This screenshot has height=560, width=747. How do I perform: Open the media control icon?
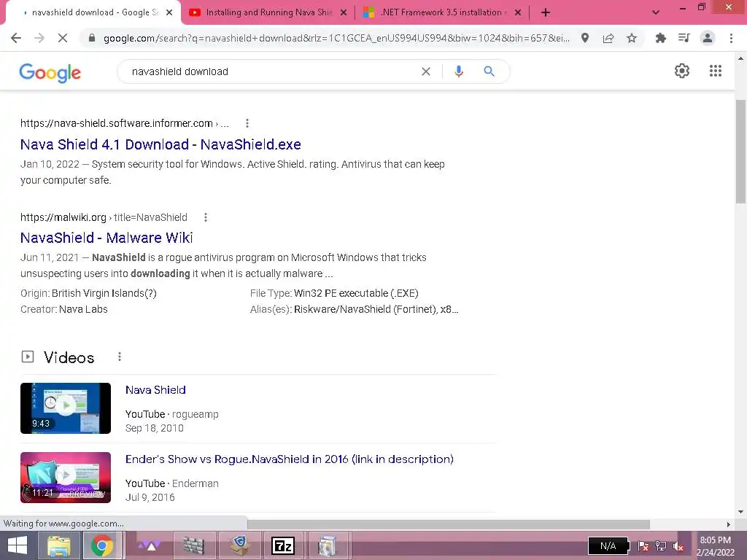pos(684,38)
